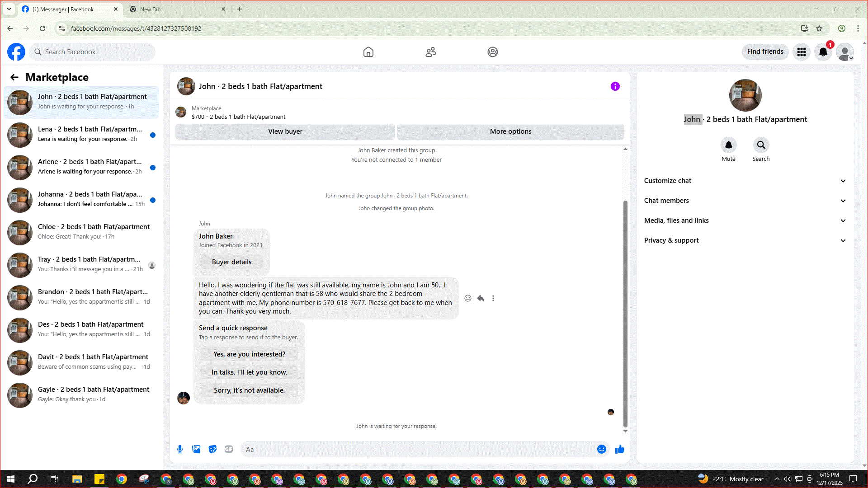Send quick response "Sorry, it's not available."
Screen dimensions: 868x488
(249, 390)
